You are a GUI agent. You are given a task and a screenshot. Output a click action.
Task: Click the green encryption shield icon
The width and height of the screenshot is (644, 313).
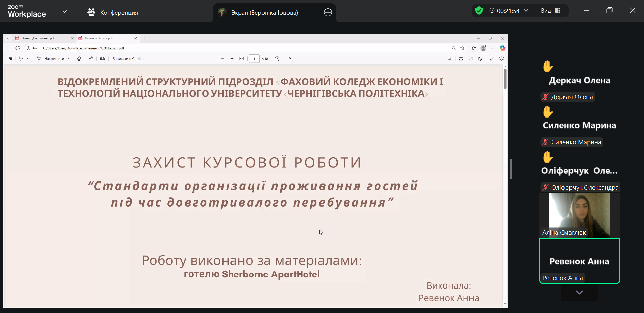(x=479, y=11)
